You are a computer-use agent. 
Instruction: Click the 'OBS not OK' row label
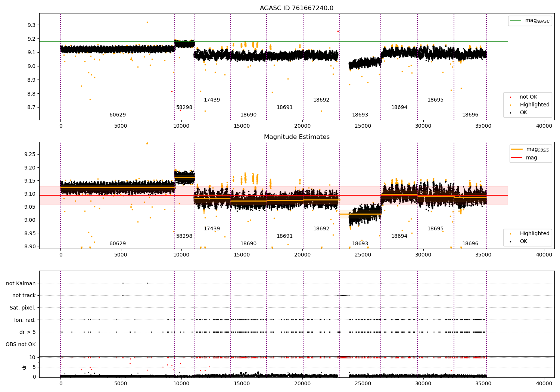pos(21,345)
